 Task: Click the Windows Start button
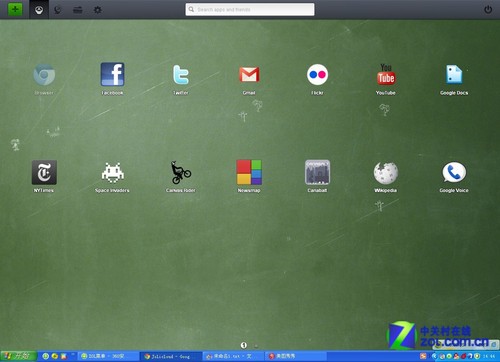click(18, 356)
